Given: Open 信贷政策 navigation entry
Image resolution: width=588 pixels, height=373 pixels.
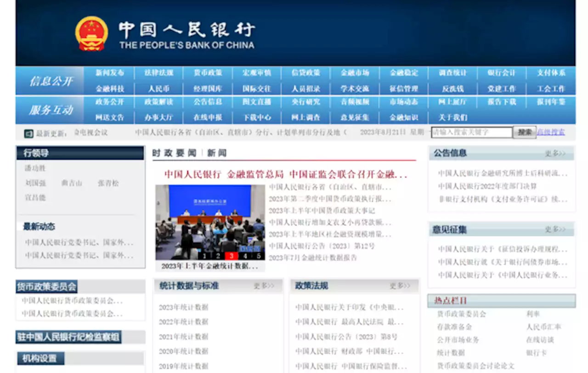Looking at the screenshot, I should point(306,72).
